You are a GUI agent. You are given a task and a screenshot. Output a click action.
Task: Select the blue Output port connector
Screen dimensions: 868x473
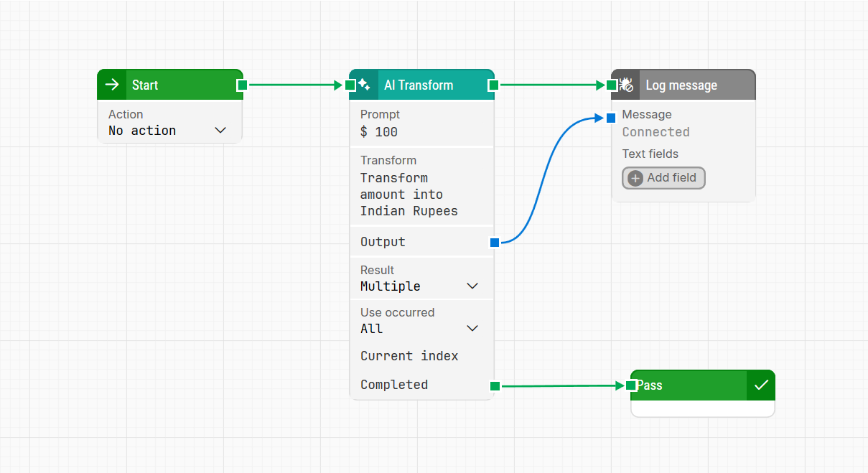pos(494,243)
